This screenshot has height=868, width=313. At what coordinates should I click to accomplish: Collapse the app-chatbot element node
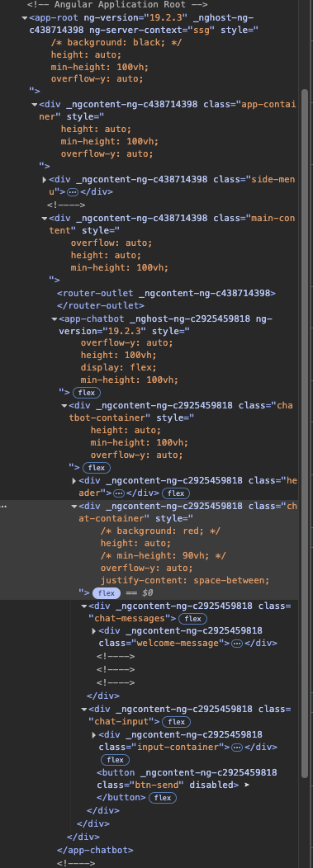click(x=55, y=318)
